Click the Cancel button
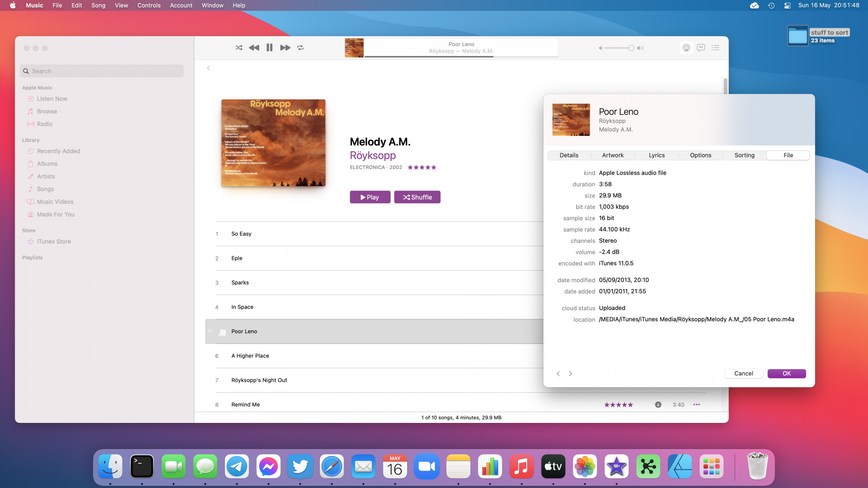The width and height of the screenshot is (868, 488). pos(743,373)
